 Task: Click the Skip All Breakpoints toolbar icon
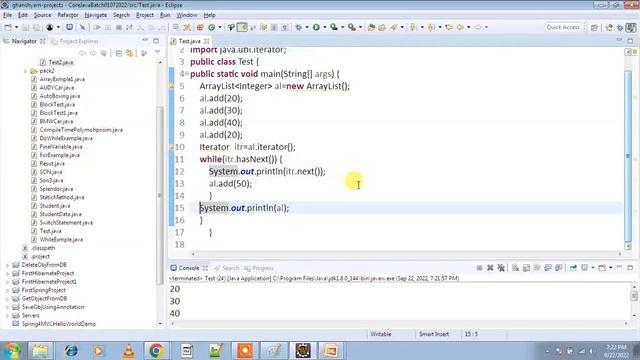pos(83,27)
